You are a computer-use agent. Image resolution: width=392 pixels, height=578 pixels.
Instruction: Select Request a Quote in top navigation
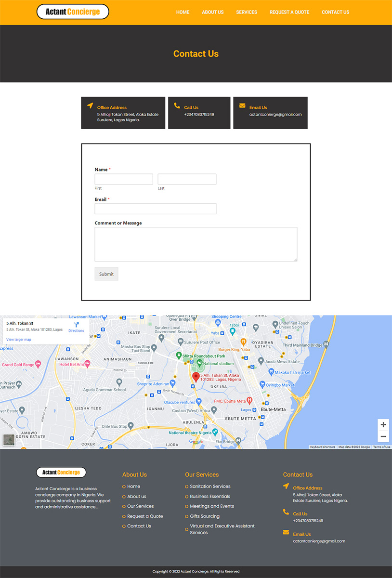point(289,12)
